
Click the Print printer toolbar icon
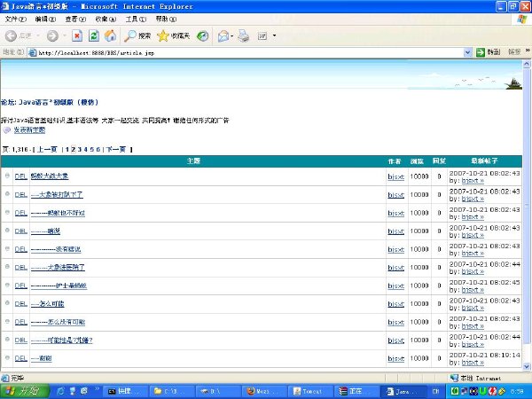(x=244, y=35)
